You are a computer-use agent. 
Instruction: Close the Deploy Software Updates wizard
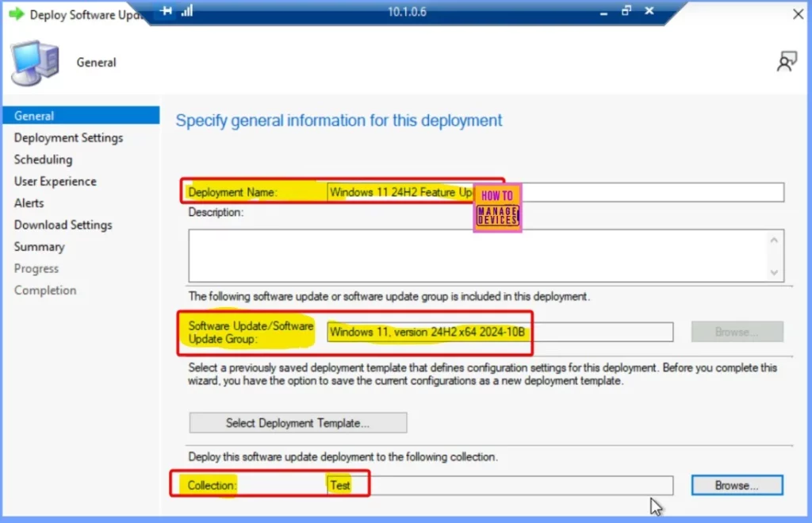coord(798,14)
